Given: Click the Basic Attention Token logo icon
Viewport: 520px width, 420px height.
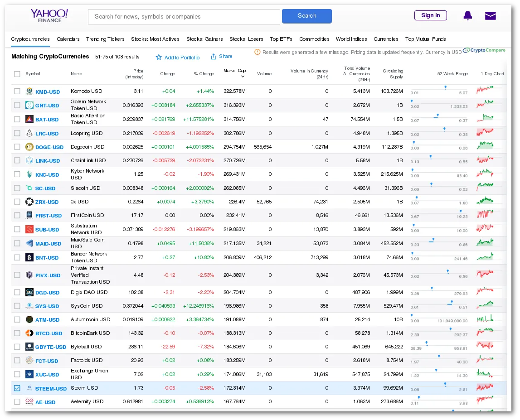Looking at the screenshot, I should point(29,119).
